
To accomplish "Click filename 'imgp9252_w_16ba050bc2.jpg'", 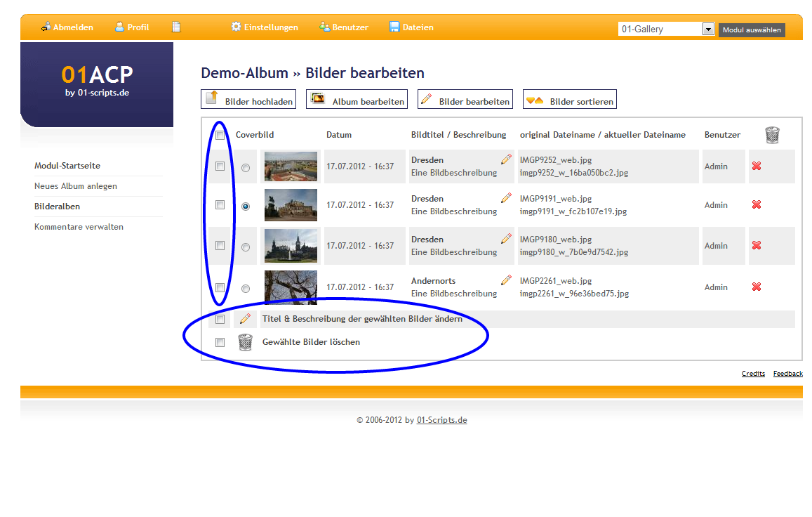I will coord(574,173).
